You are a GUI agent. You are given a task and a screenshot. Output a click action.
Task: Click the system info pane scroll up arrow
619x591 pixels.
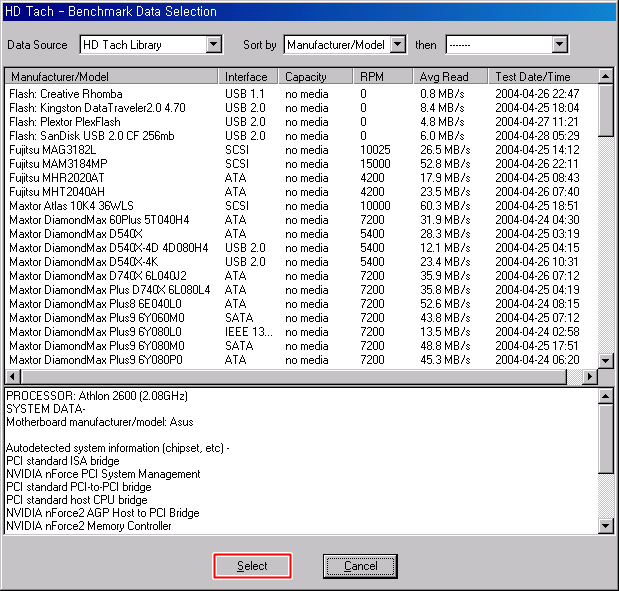point(606,396)
